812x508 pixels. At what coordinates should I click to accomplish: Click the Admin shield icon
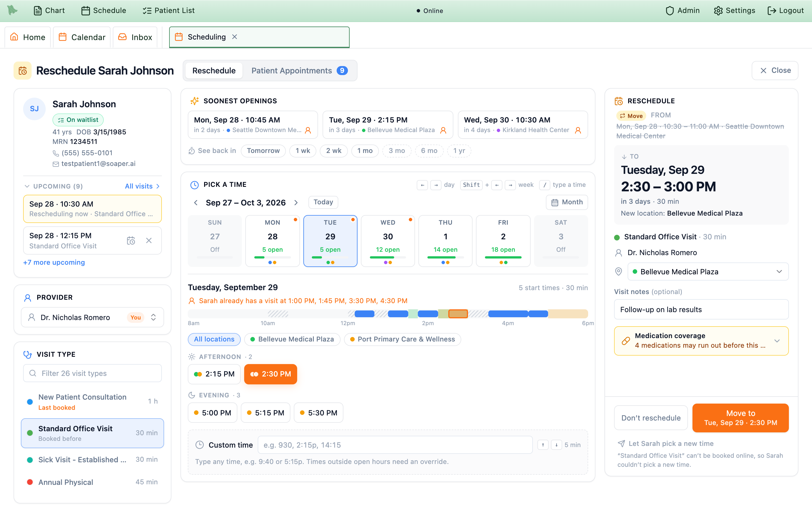pos(670,11)
